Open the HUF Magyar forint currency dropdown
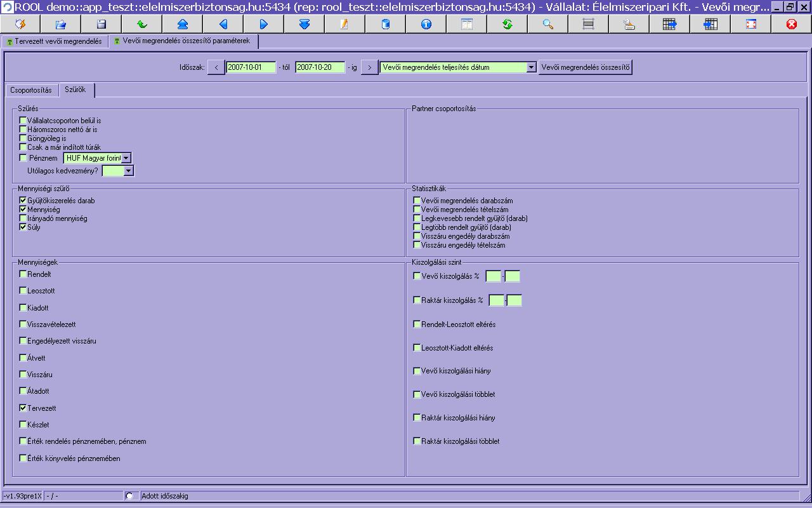 click(126, 158)
